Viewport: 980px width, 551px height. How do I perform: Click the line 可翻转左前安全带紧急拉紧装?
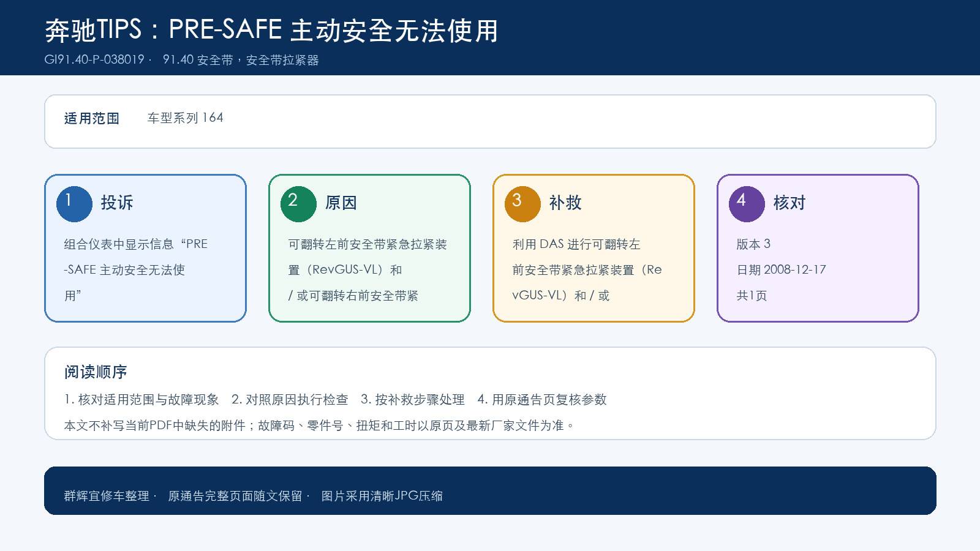point(367,244)
